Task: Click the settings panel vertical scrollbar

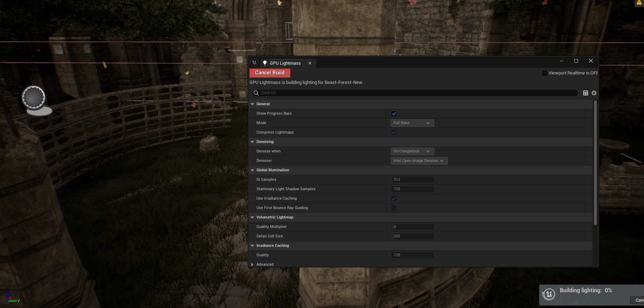Action: point(595,163)
